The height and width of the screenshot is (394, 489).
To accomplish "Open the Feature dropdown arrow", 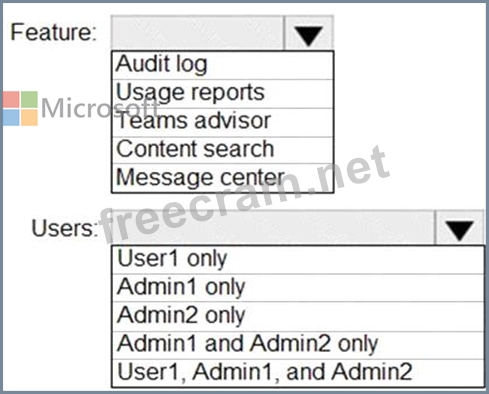I will coord(308,33).
